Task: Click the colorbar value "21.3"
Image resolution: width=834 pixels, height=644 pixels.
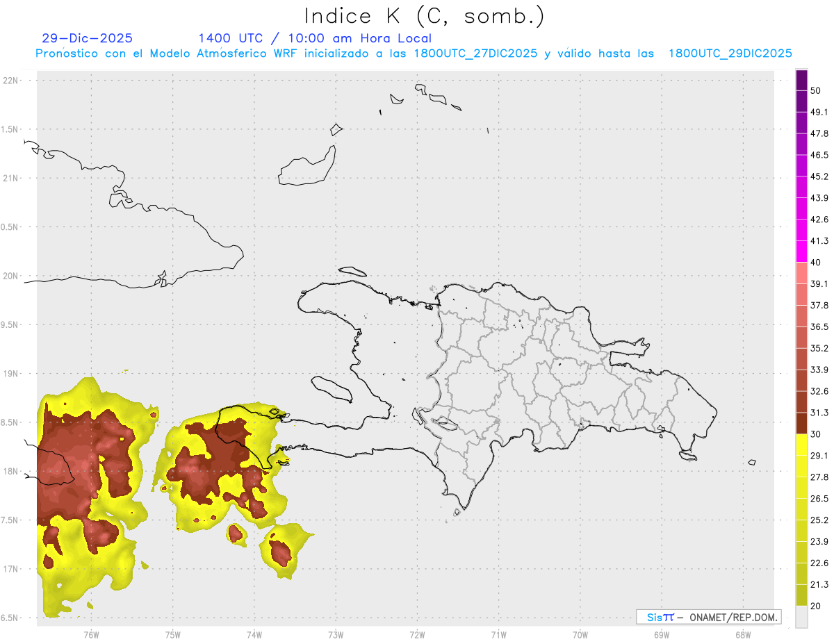Action: (x=819, y=585)
